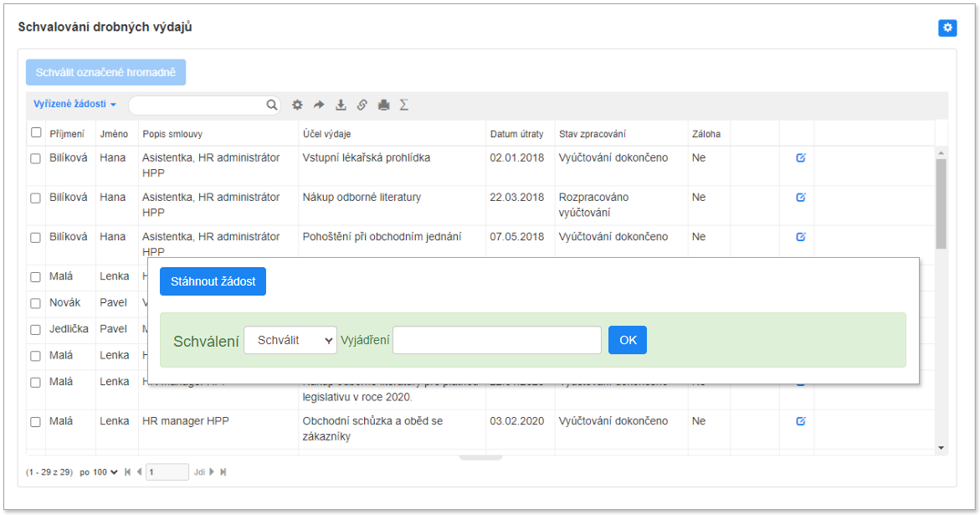
Task: Click the share arrow icon in the toolbar
Action: pyautogui.click(x=319, y=106)
